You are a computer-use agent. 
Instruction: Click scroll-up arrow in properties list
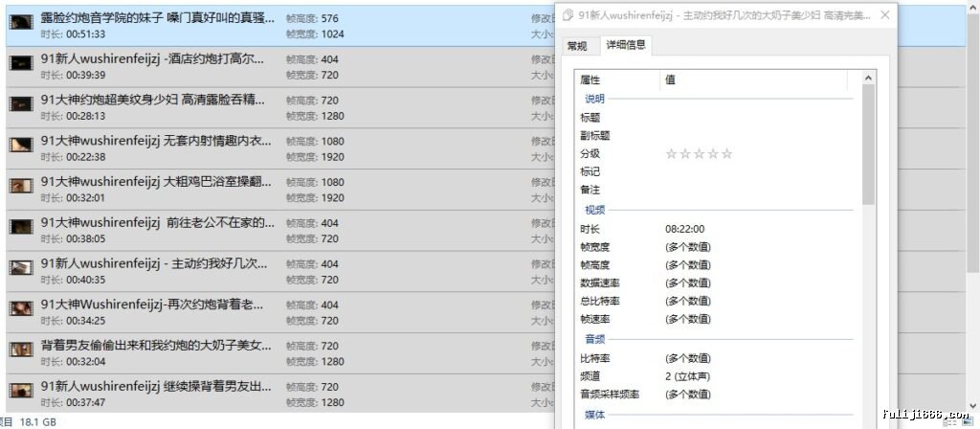pyautogui.click(x=868, y=78)
